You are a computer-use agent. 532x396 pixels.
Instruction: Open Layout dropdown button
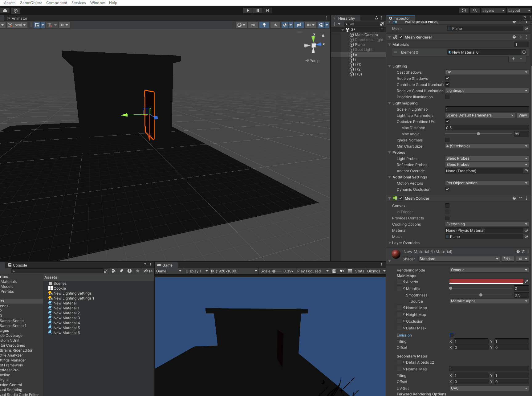coord(519,10)
